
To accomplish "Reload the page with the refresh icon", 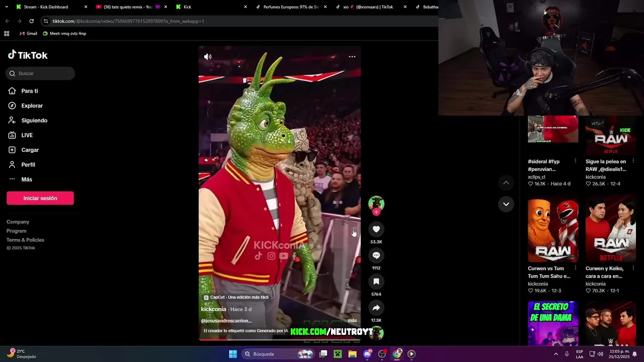I will point(31,21).
